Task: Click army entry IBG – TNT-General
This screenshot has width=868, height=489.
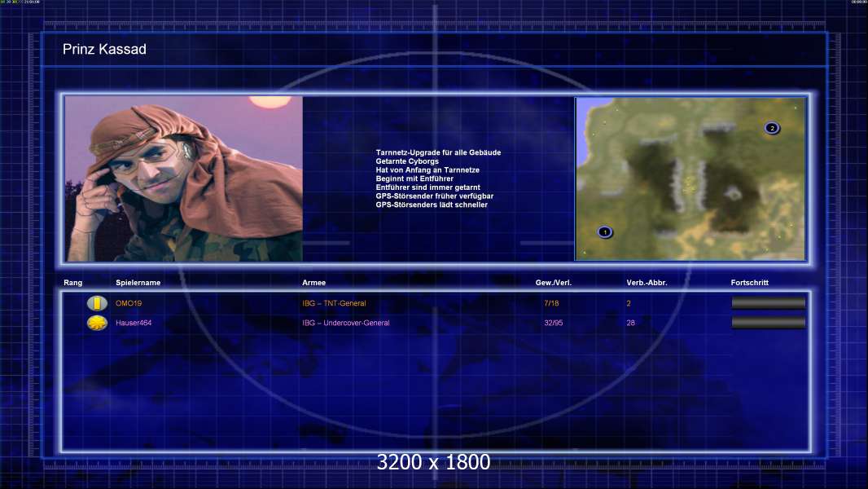Action: (334, 303)
